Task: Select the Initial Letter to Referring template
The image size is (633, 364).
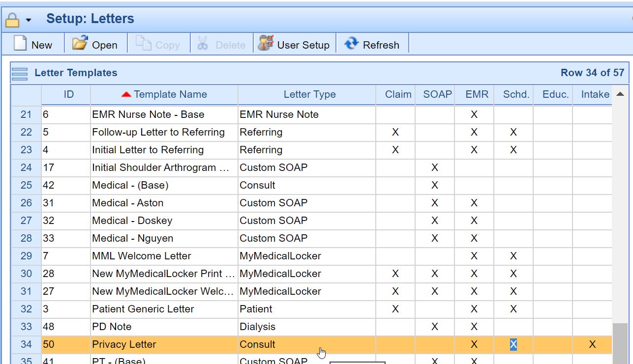Action: pyautogui.click(x=148, y=150)
